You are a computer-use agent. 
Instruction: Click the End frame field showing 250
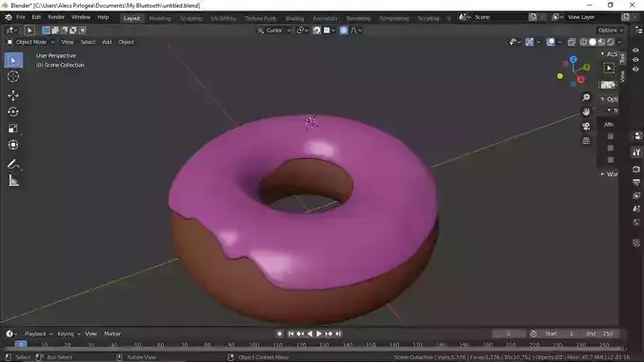click(x=600, y=333)
